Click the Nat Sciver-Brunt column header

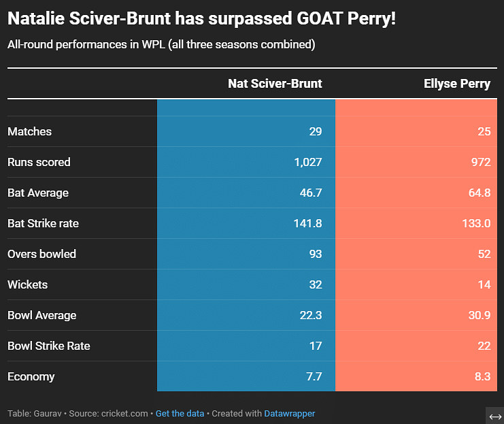pos(275,84)
